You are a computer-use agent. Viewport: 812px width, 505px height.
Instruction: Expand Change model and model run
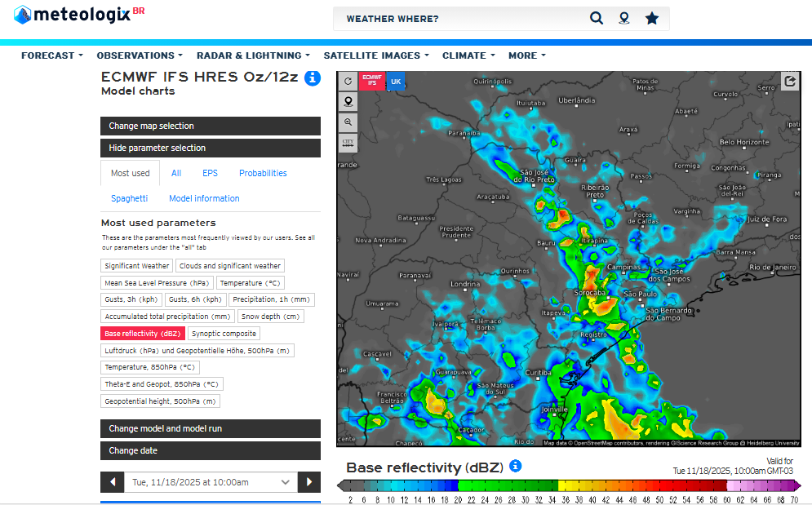(x=211, y=429)
